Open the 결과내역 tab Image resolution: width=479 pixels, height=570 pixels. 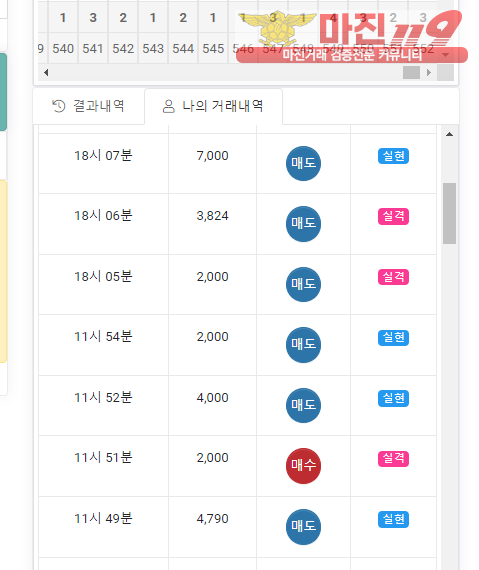tap(89, 106)
